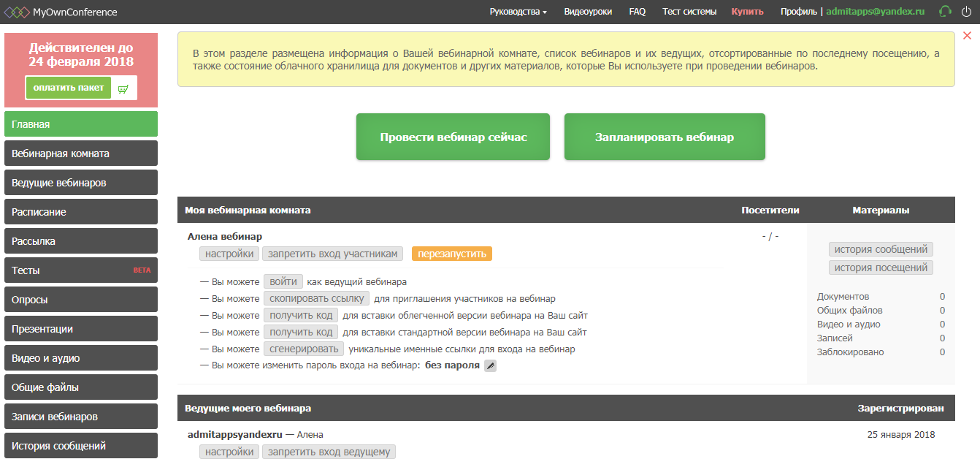The height and width of the screenshot is (459, 980).
Task: Open Видеоуроки in top menu
Action: (x=588, y=12)
